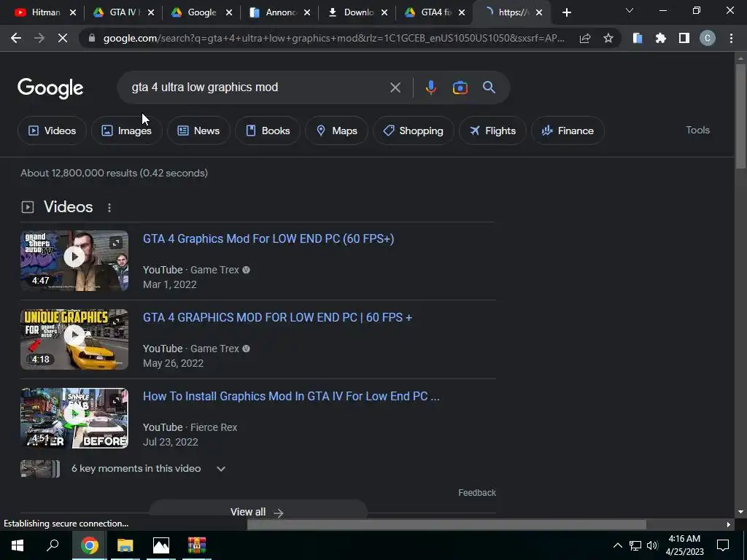
Task: Clear the search box with X icon
Action: tap(395, 87)
